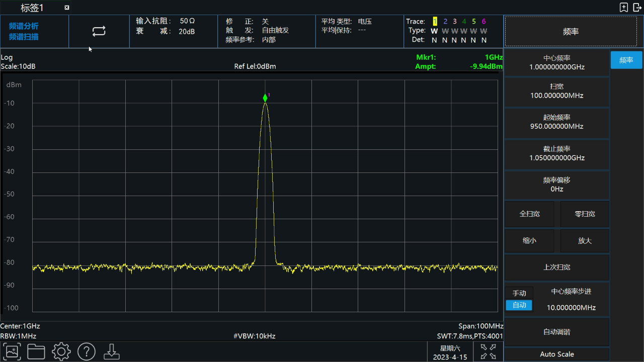Set center frequency step to 手动 (manual)

click(519, 293)
